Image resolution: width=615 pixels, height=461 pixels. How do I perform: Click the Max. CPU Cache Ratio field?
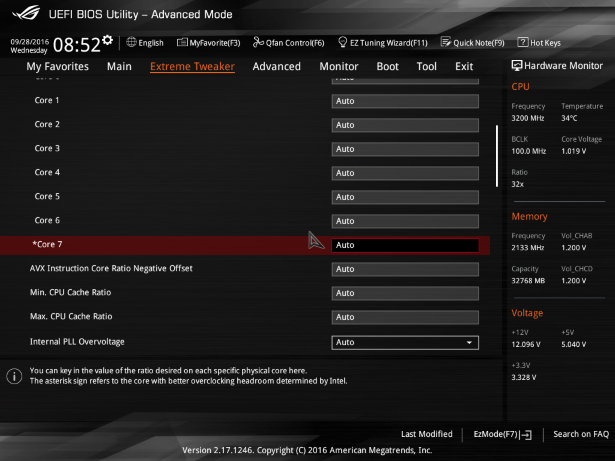(x=405, y=317)
